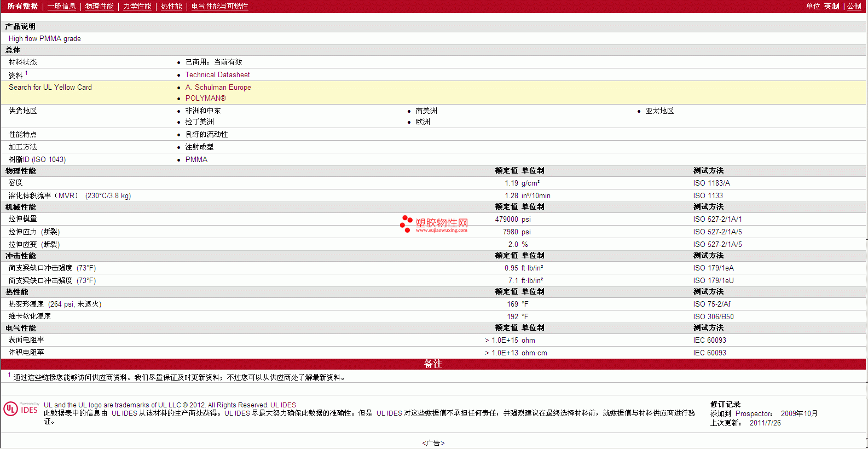The image size is (868, 449).
Task: Go to the 力学性能 tab
Action: 137,7
